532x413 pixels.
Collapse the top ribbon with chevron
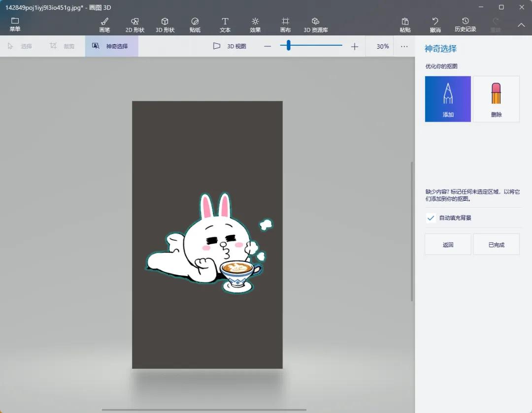pyautogui.click(x=521, y=25)
